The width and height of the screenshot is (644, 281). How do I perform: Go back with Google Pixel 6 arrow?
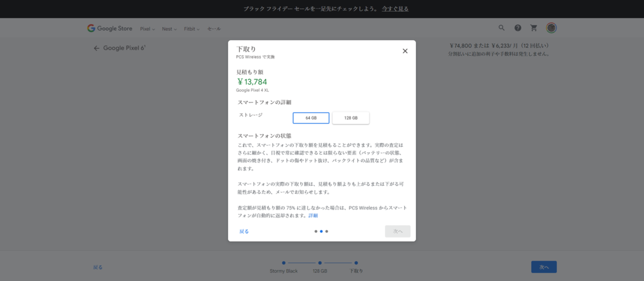[x=97, y=48]
